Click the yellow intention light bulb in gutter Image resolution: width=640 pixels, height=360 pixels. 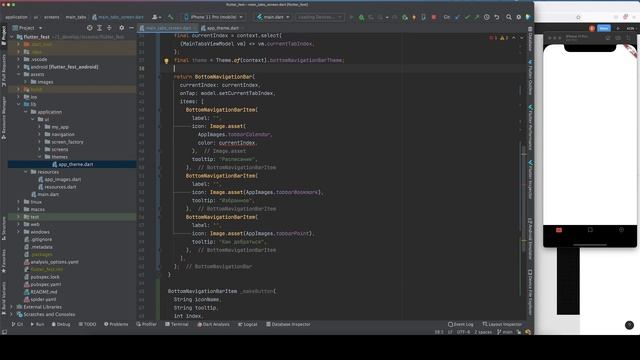(x=166, y=61)
